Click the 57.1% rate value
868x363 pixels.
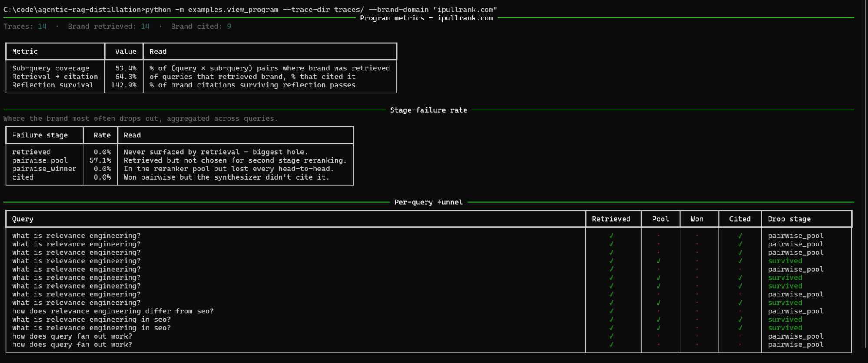(x=100, y=160)
